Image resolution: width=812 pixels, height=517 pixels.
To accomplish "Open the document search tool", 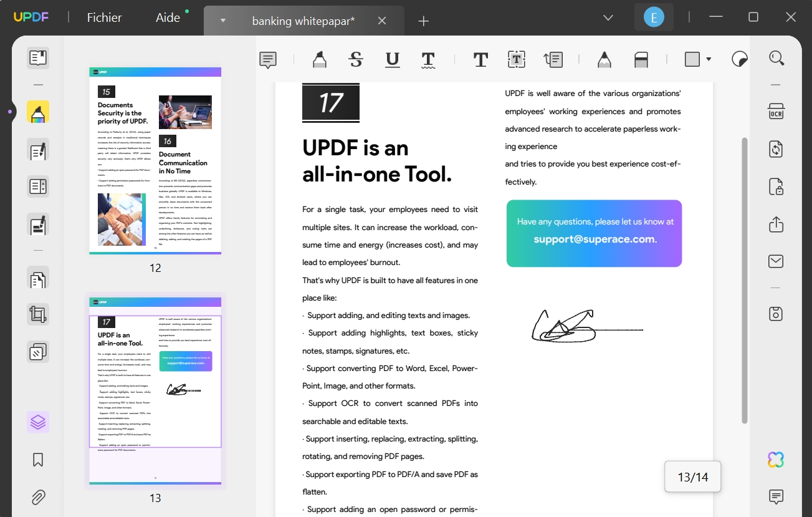I will [x=776, y=57].
